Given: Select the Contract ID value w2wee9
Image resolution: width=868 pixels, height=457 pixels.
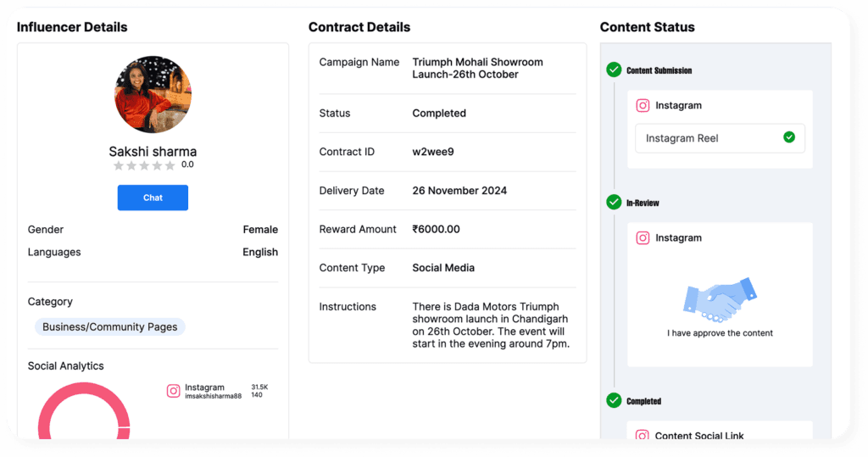Looking at the screenshot, I should click(433, 152).
